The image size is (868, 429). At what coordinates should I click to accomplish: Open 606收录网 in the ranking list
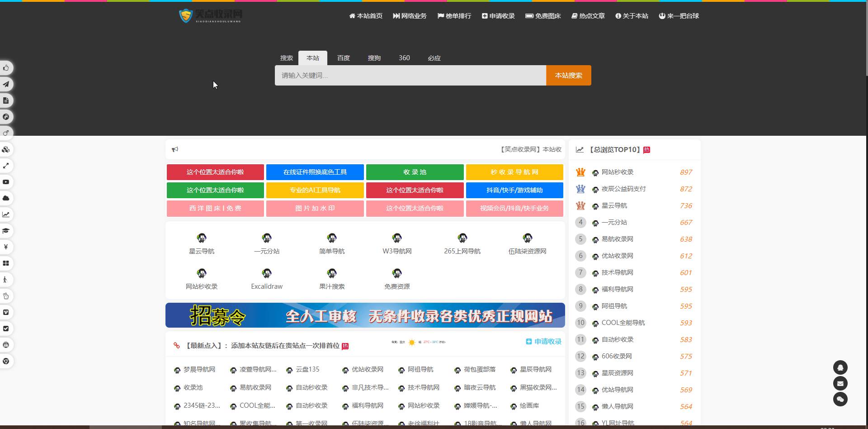[x=617, y=356]
